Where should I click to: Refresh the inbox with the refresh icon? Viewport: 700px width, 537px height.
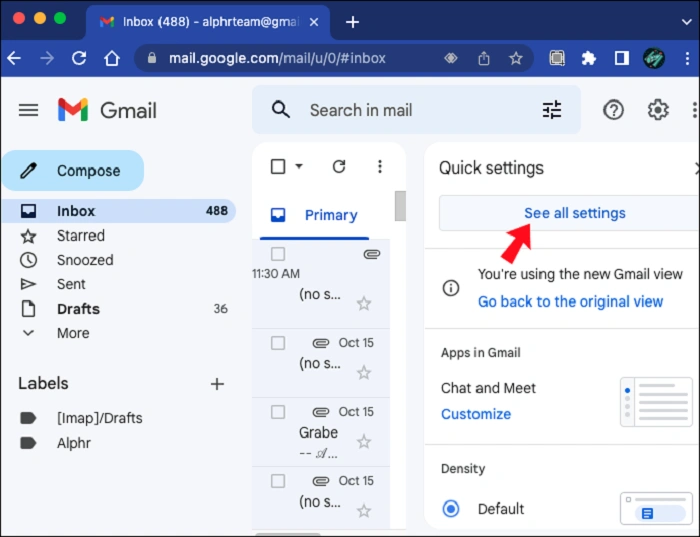(339, 166)
